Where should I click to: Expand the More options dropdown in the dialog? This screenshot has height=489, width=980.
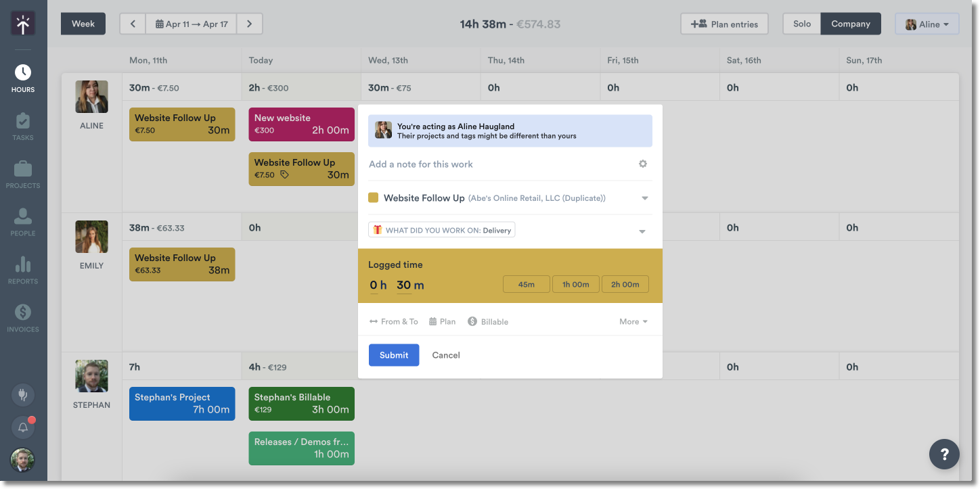[632, 321]
